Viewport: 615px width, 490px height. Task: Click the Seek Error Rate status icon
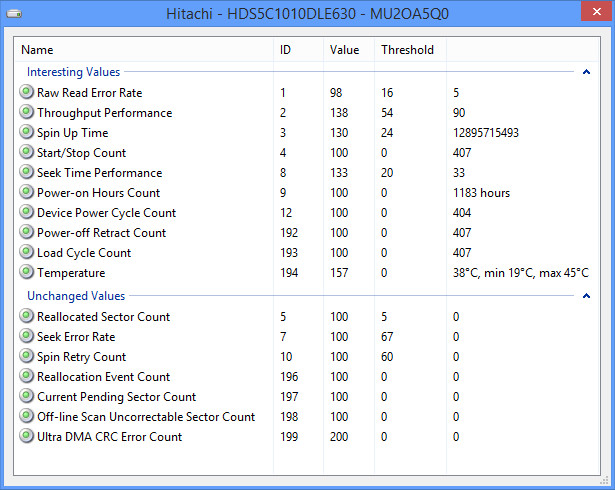[x=26, y=336]
